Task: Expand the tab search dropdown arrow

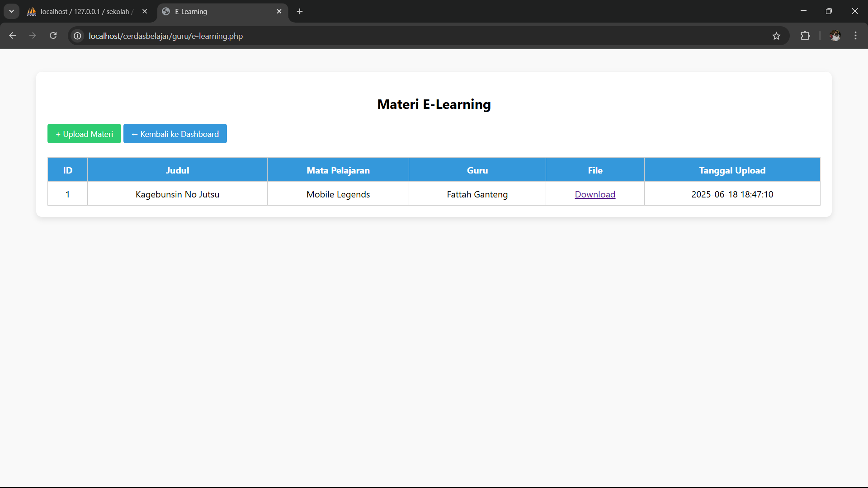Action: (11, 11)
